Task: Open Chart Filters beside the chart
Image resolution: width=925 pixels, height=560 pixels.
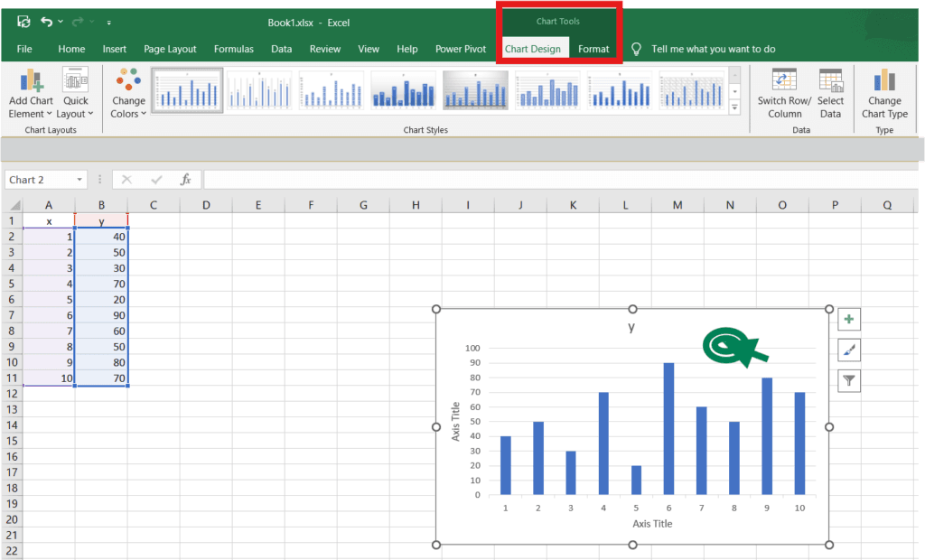Action: tap(848, 380)
